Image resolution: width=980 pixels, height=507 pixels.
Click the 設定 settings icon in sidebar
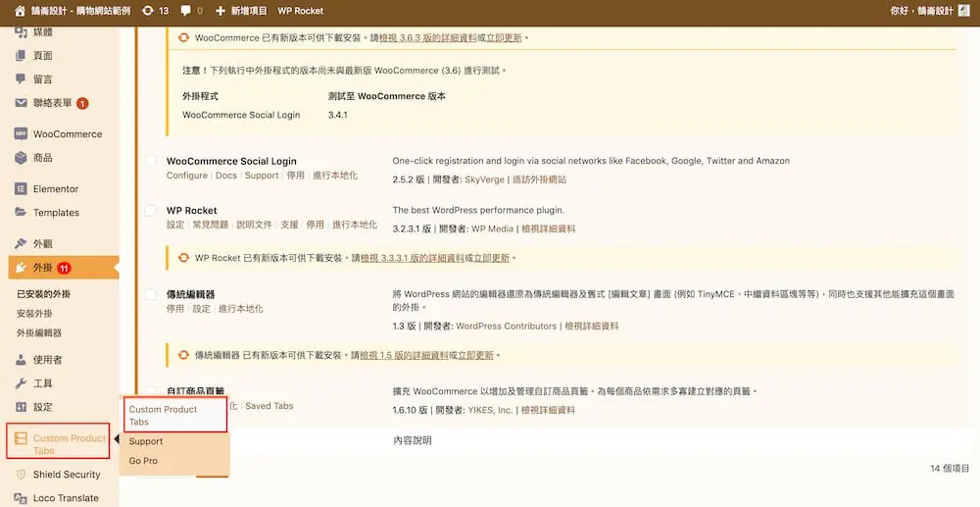[x=21, y=407]
